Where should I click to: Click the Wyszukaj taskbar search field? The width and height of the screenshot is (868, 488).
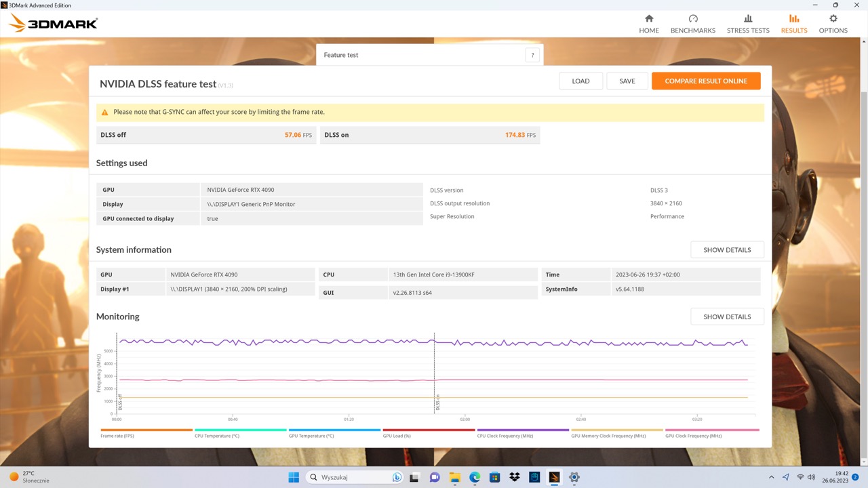click(356, 477)
